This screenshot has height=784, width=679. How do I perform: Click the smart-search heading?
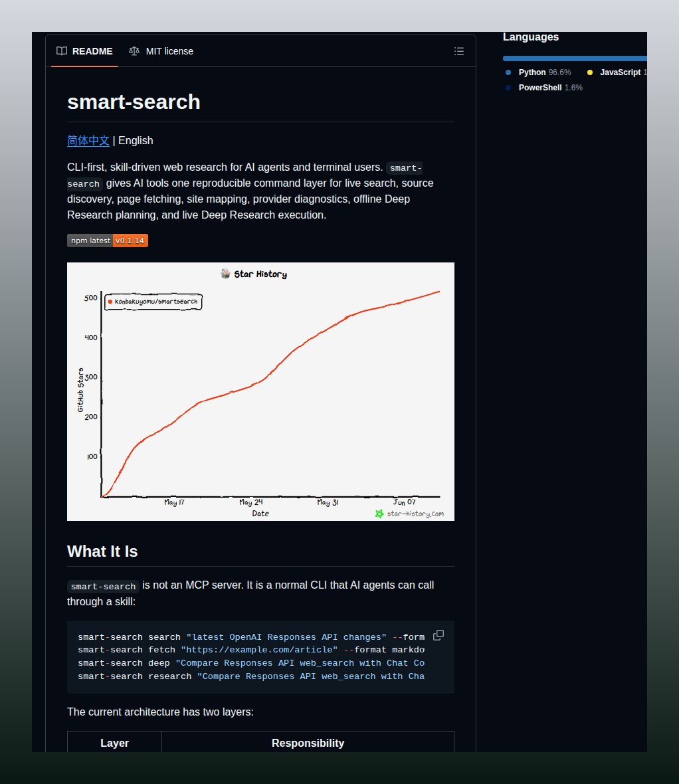click(134, 102)
